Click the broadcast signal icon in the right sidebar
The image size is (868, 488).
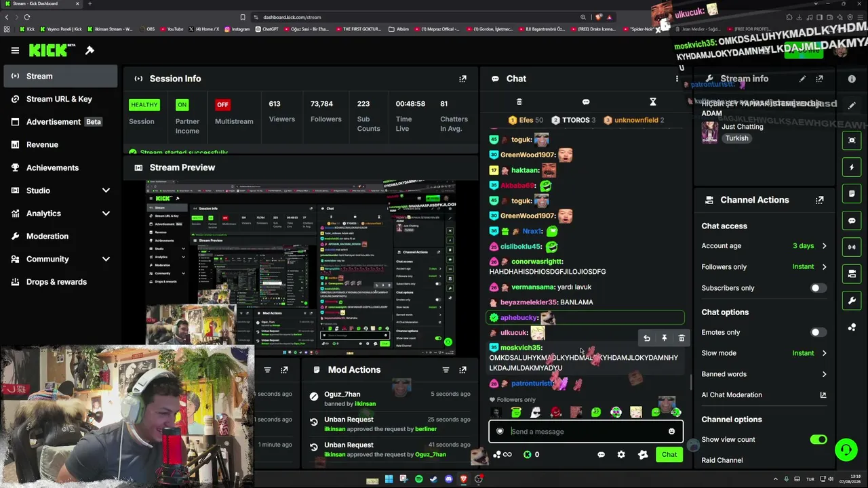click(852, 247)
